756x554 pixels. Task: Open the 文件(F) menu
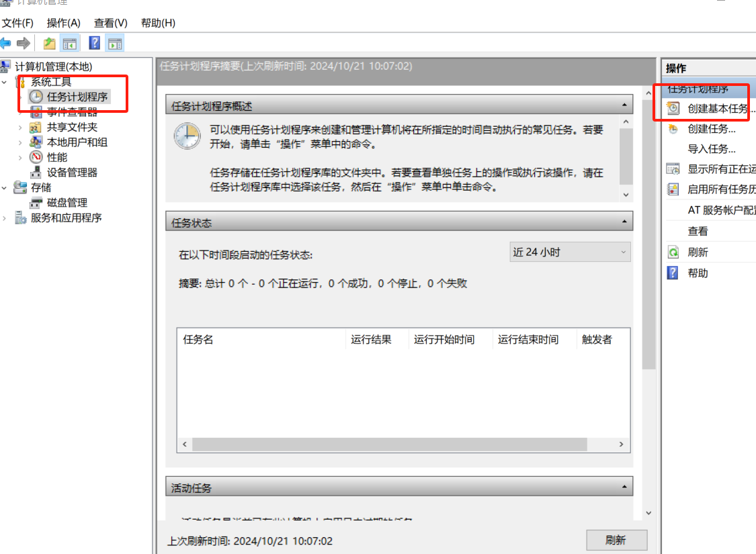(17, 23)
